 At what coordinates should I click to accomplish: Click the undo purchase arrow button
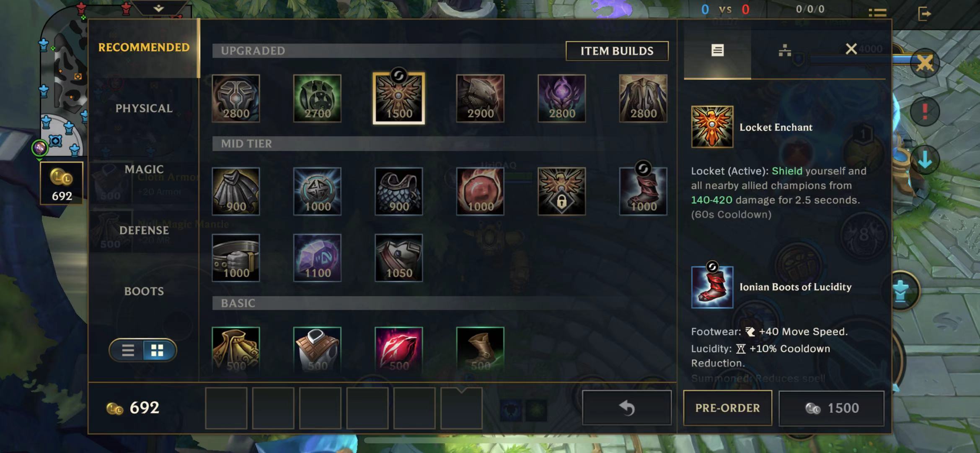click(627, 408)
